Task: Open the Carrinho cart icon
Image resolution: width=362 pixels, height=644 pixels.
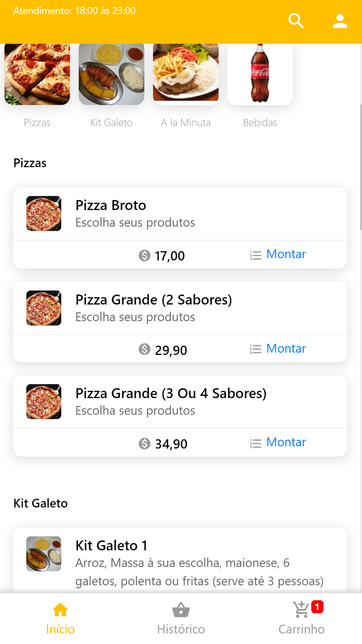Action: (x=301, y=610)
